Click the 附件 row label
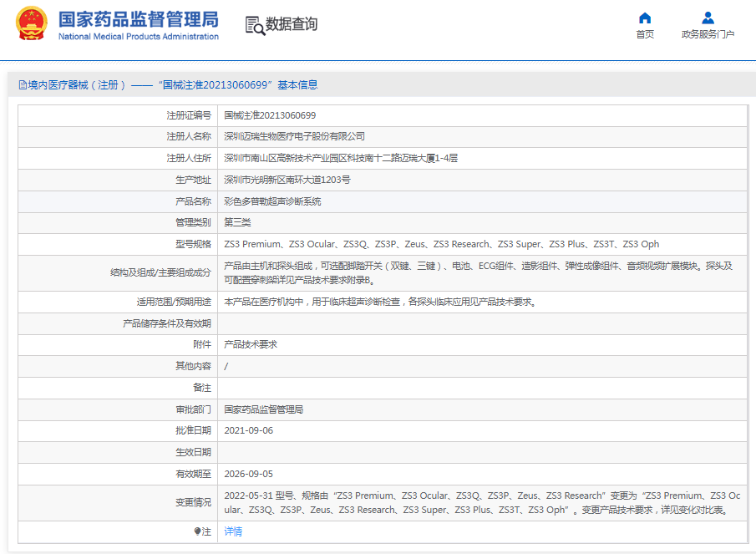The image size is (756, 554). 202,345
